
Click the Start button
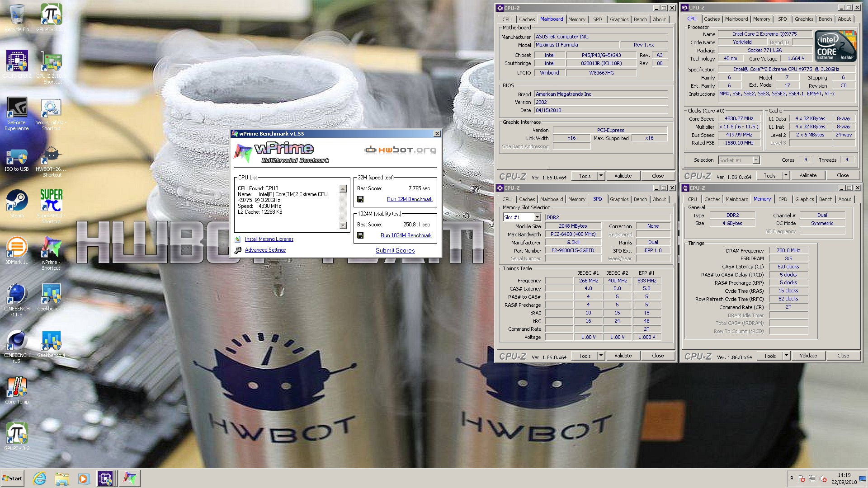(x=13, y=479)
